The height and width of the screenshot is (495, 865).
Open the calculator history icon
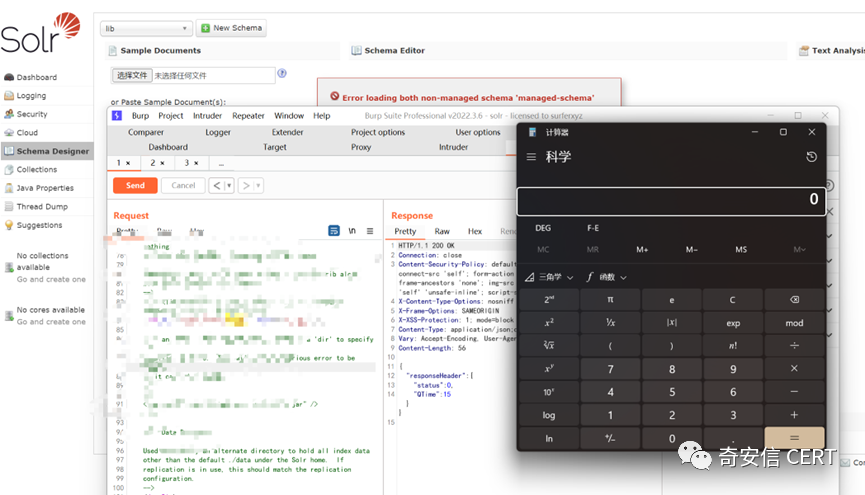811,157
